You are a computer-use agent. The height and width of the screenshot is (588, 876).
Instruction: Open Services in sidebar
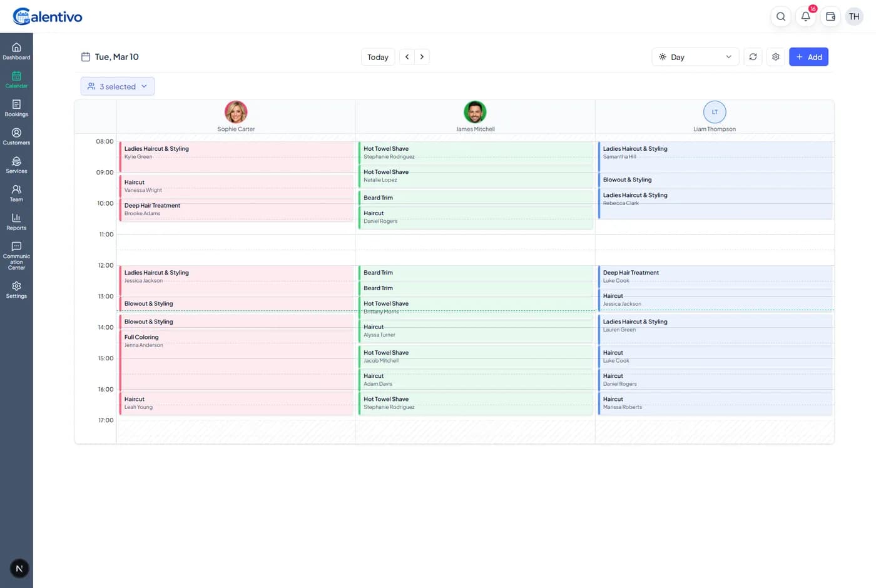pos(16,165)
